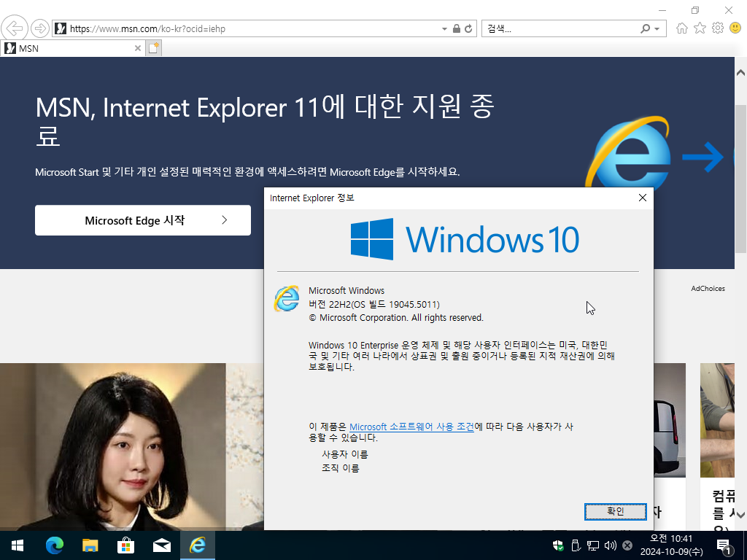The image size is (747, 560).
Task: Click the Internet Explorer icon in the dialog
Action: click(287, 298)
